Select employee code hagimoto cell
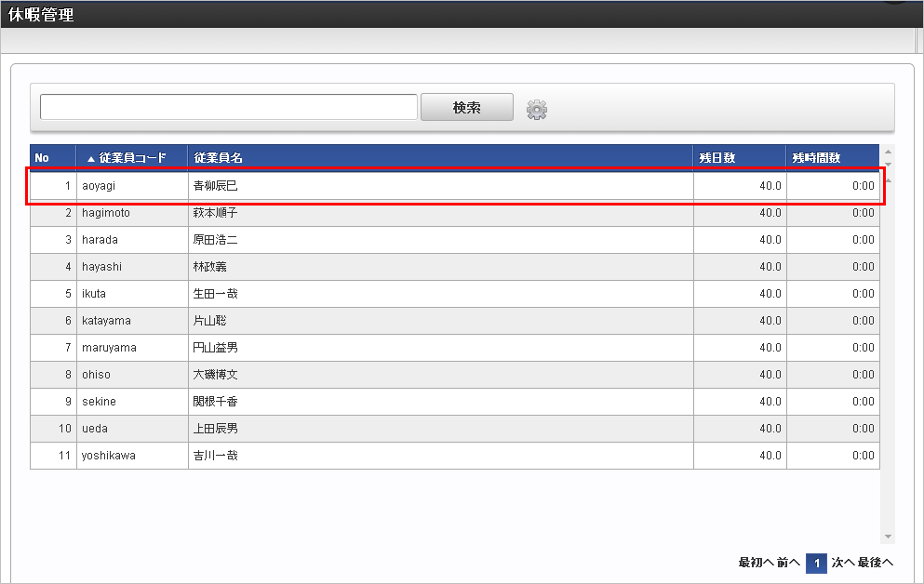This screenshot has width=924, height=584. click(x=132, y=213)
